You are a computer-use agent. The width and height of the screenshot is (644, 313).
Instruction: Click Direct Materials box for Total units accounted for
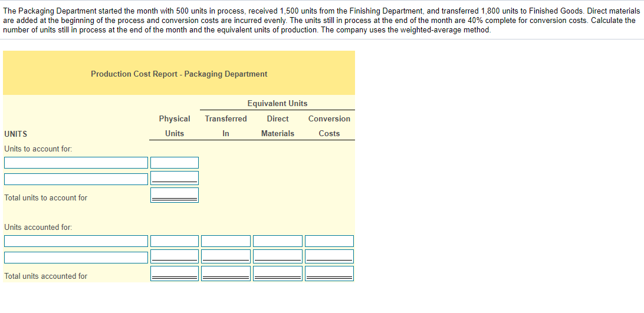pyautogui.click(x=278, y=274)
